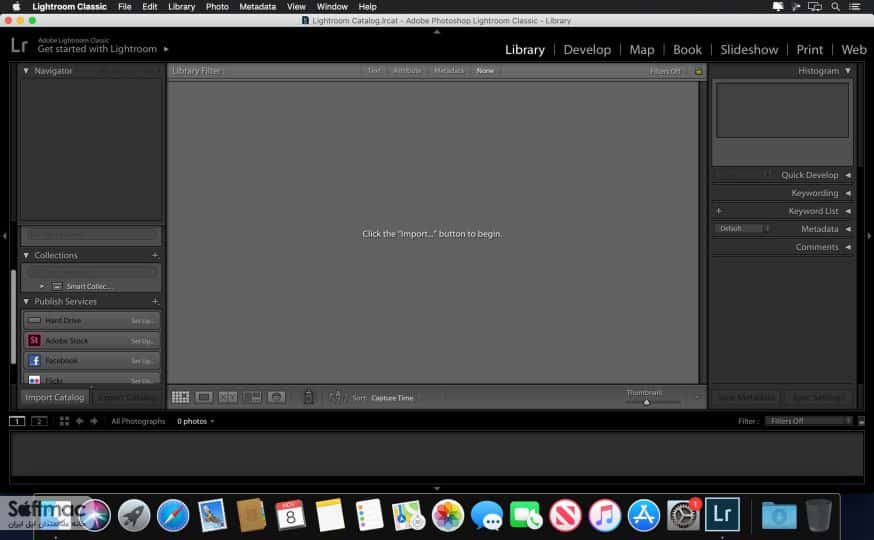
Task: Open the Sort Capture Time dropdown
Action: coord(392,398)
